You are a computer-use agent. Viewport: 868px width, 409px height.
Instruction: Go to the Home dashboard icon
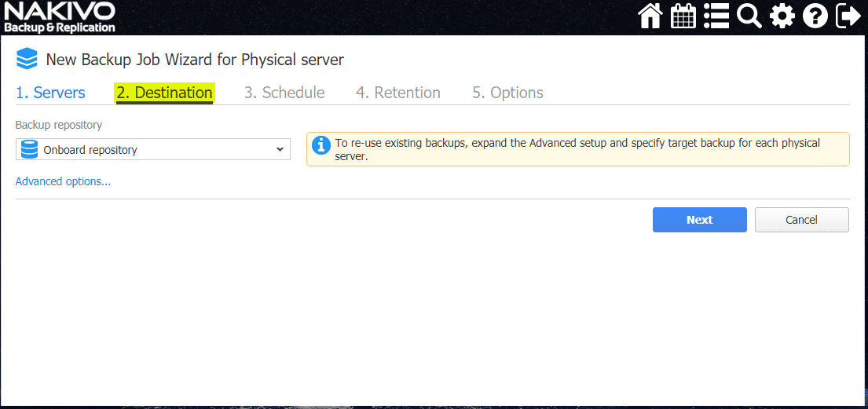pos(650,16)
